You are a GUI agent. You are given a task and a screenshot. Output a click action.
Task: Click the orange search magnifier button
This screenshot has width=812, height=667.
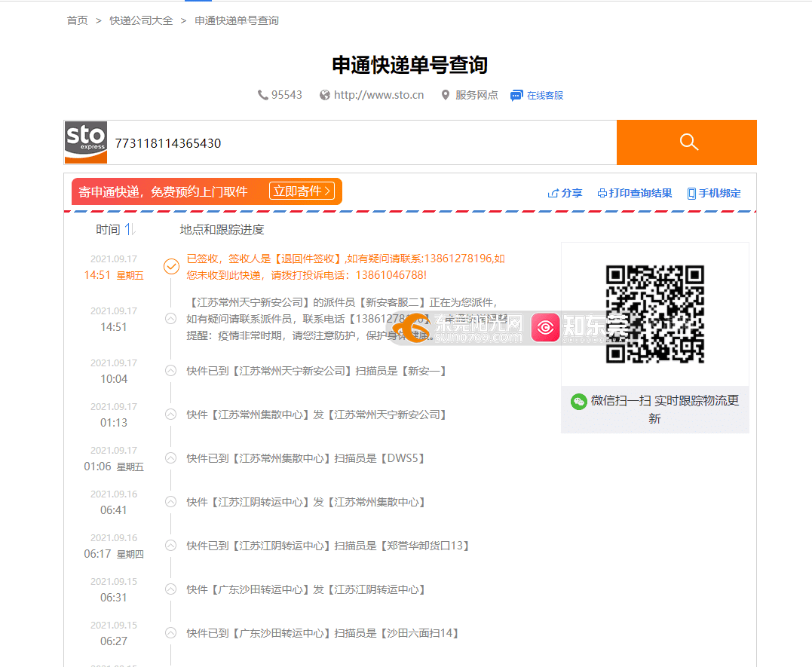pos(687,142)
